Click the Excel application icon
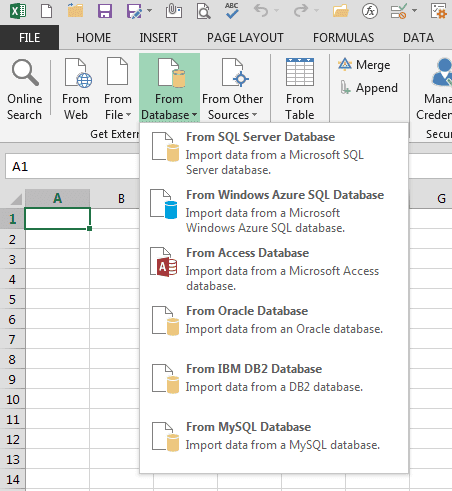This screenshot has width=452, height=491. 18,11
